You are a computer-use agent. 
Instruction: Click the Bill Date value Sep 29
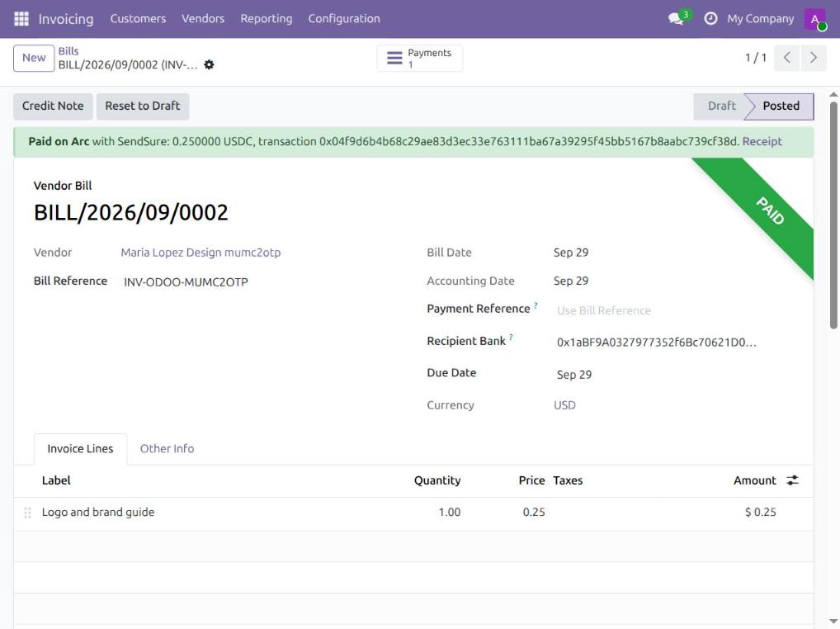coord(571,253)
